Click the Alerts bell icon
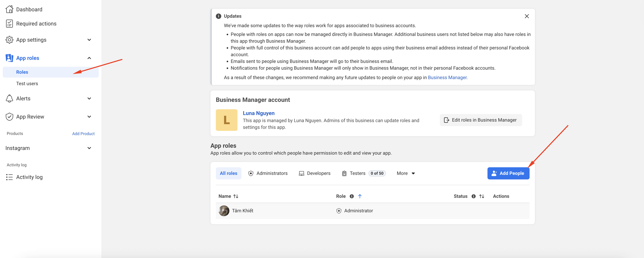 (9, 98)
